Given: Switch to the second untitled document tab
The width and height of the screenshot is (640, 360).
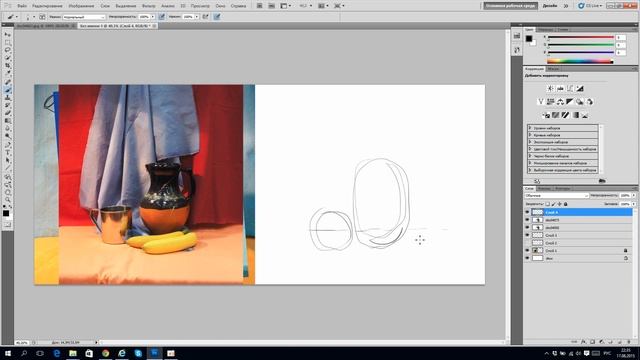Looking at the screenshot, I should [x=118, y=26].
